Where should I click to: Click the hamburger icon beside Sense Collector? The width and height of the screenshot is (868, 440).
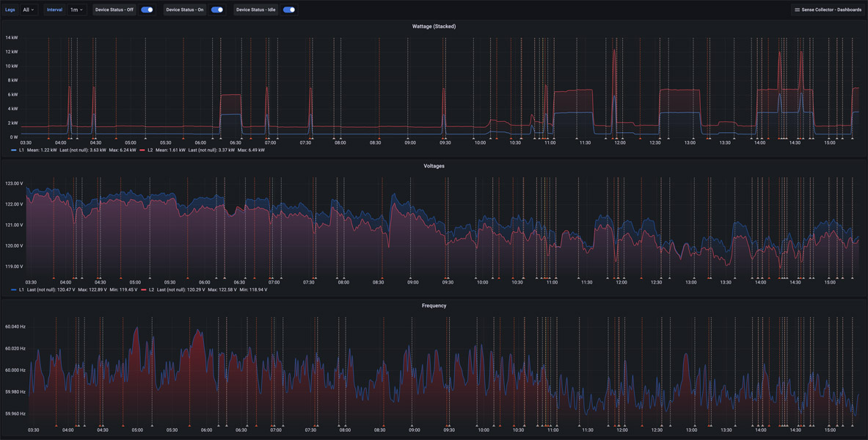pos(797,10)
